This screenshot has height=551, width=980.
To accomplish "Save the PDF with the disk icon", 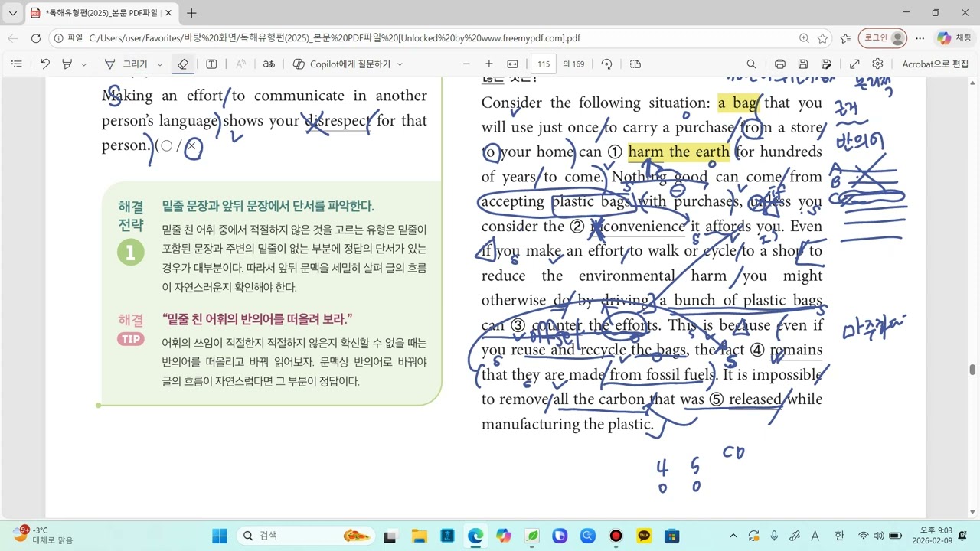I will click(x=802, y=64).
